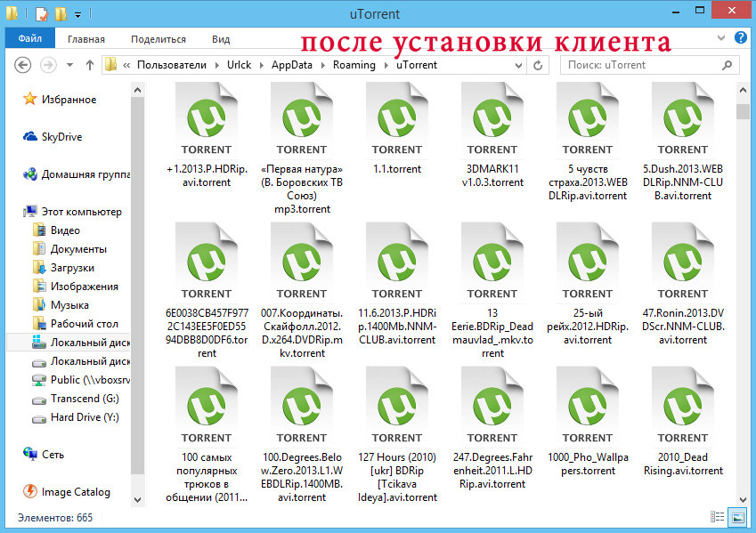This screenshot has height=533, width=756.
Task: Select 5 чувств страха.2013 torrent icon
Action: click(587, 119)
